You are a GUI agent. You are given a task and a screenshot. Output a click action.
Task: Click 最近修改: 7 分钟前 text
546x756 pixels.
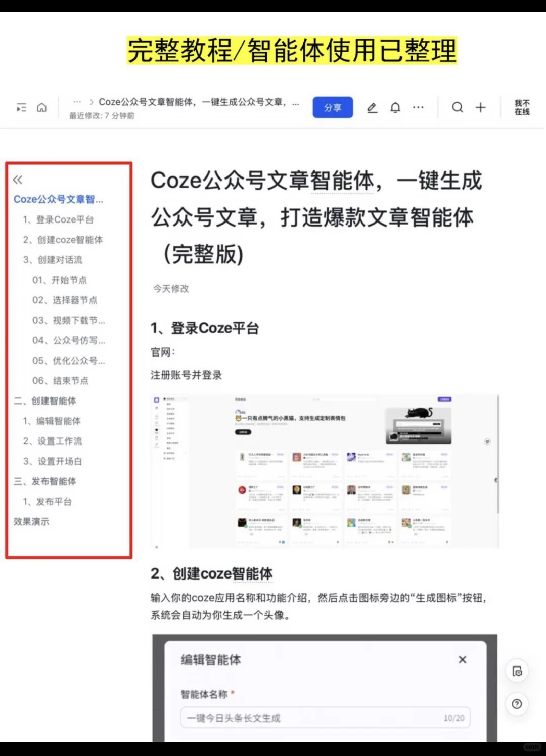pos(102,116)
